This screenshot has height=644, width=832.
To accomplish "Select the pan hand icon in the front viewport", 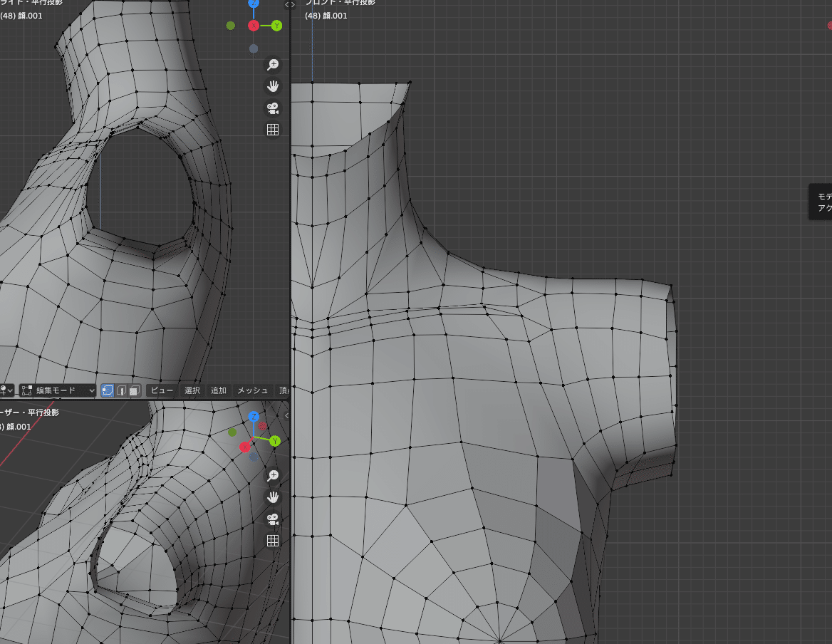I will 273,85.
